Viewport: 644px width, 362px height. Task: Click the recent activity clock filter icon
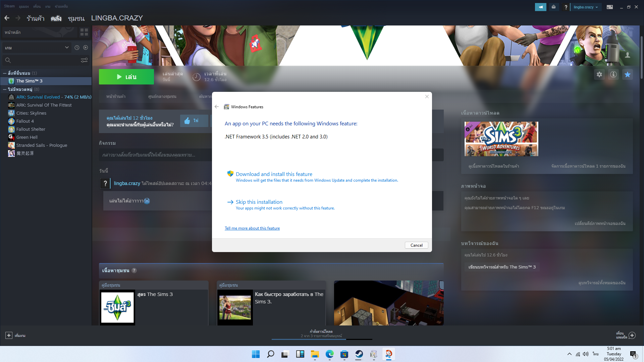tap(77, 48)
